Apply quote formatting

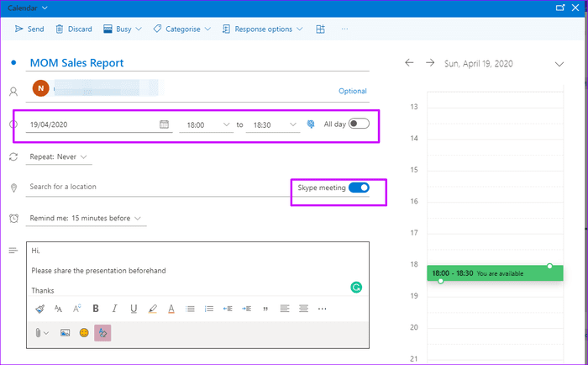click(x=265, y=309)
